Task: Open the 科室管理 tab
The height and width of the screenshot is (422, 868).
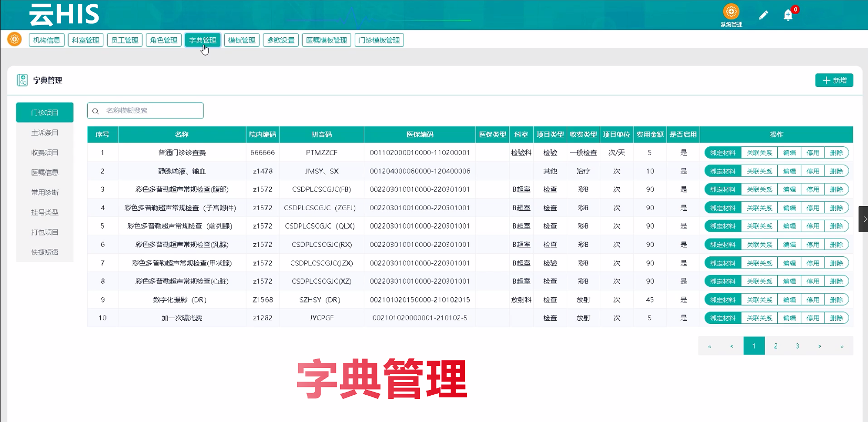Action: [x=86, y=40]
